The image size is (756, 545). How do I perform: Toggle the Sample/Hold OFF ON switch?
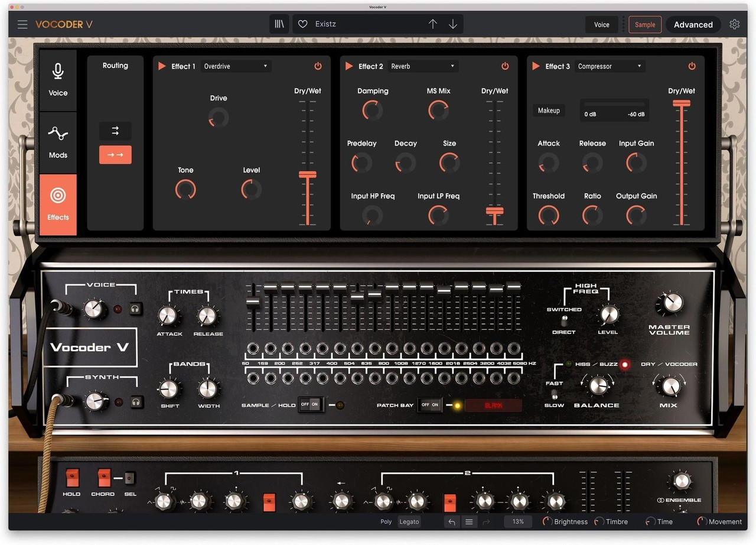pyautogui.click(x=311, y=405)
